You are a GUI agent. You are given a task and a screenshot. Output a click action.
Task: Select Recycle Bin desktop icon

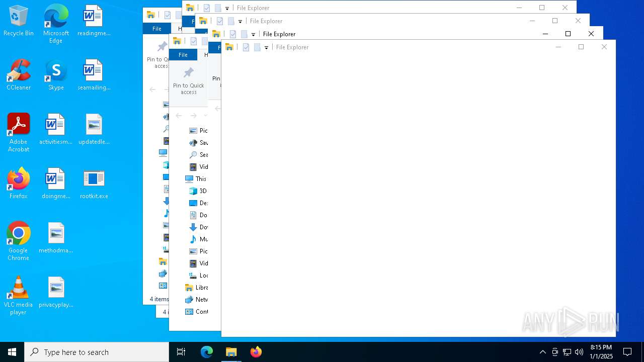(18, 21)
